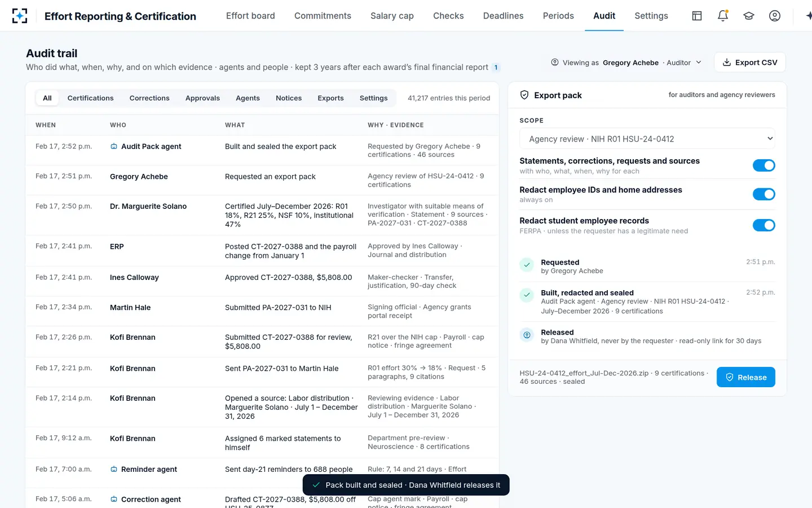
Task: Expand the Viewing as Gregory Achebe role menu
Action: coord(626,63)
